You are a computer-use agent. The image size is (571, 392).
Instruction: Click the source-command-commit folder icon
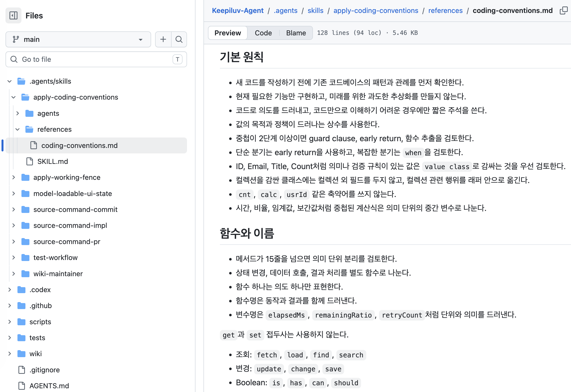pos(25,209)
